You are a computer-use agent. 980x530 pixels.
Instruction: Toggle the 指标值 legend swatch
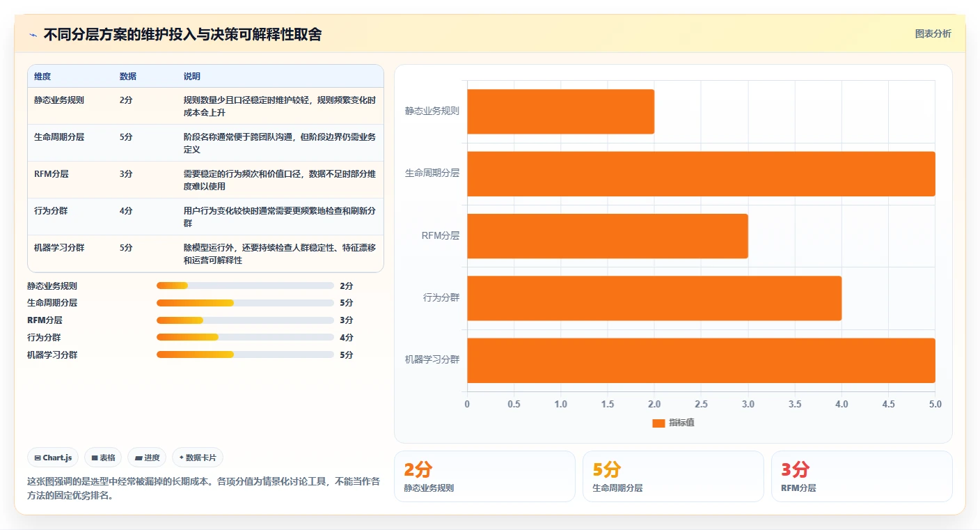(x=658, y=423)
